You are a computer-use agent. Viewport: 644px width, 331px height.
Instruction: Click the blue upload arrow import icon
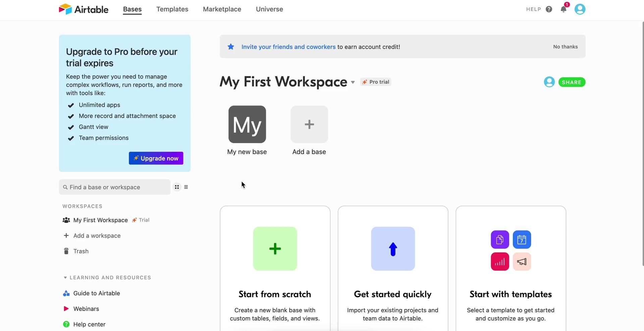point(393,249)
